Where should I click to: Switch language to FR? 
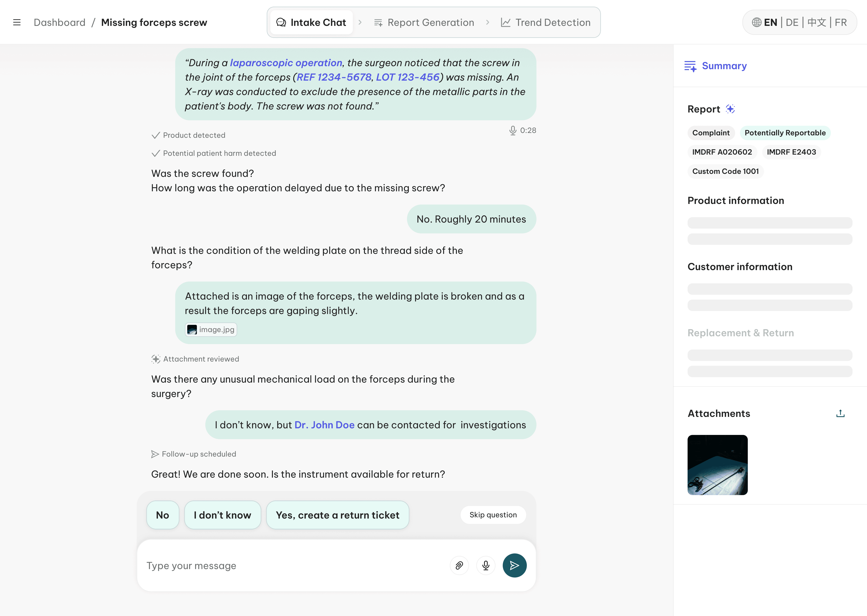[x=841, y=22]
